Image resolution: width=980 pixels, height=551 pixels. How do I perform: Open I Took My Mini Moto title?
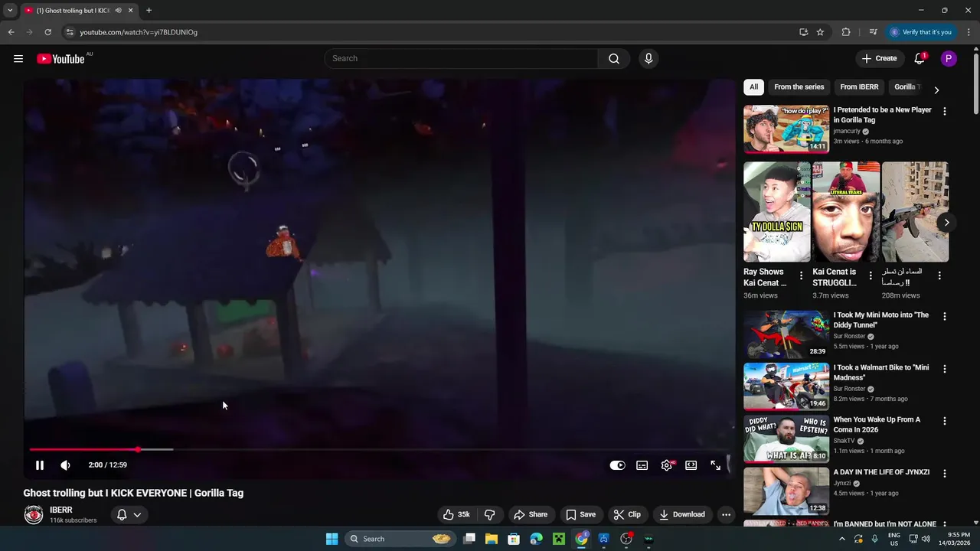(880, 320)
